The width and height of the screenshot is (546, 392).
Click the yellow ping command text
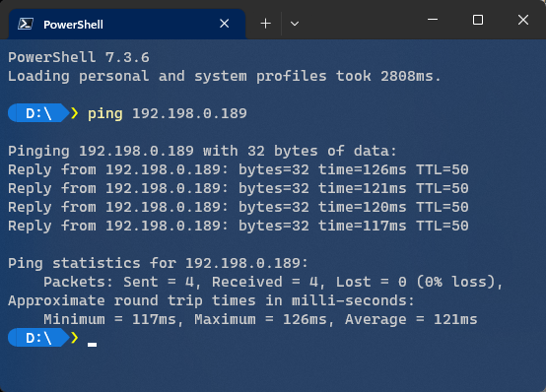tap(105, 114)
